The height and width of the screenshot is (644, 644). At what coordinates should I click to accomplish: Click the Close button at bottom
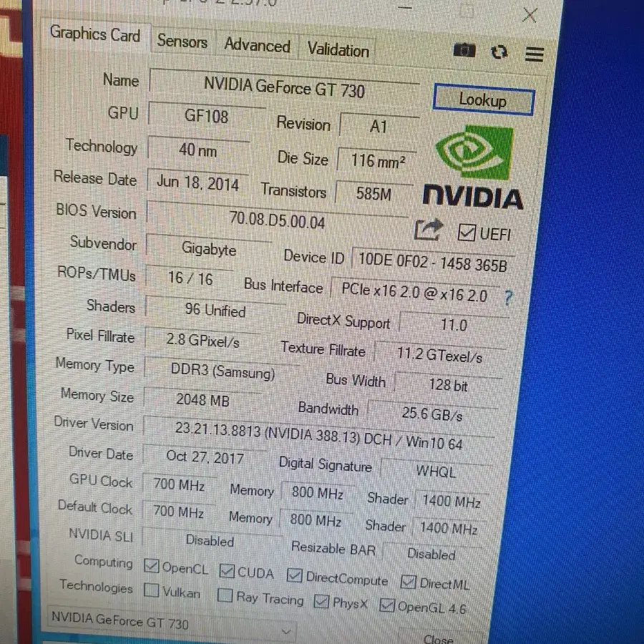click(x=439, y=638)
